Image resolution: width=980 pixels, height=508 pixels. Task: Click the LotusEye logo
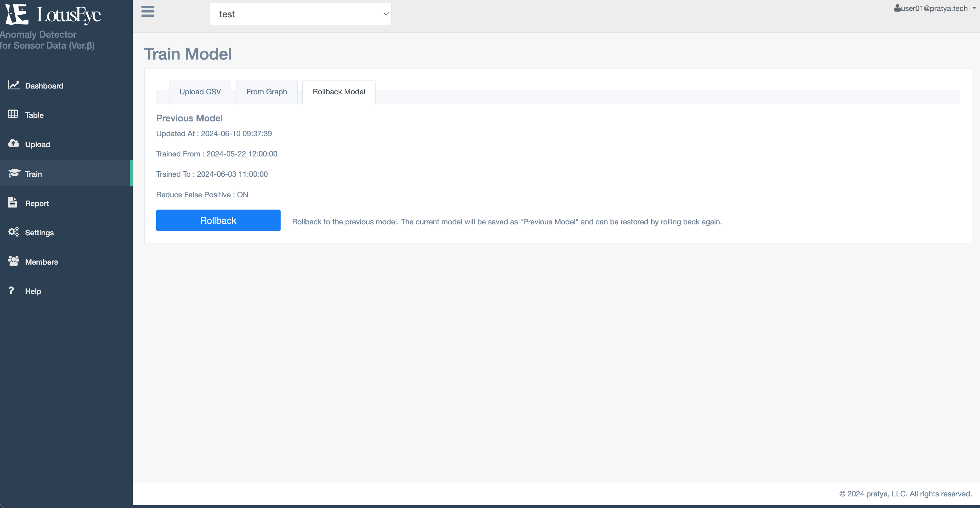coord(53,14)
